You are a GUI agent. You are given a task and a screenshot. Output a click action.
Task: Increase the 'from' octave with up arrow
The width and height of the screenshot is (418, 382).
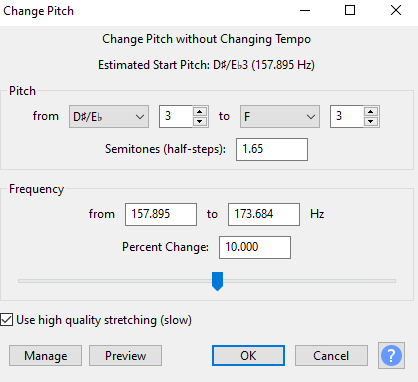[200, 112]
